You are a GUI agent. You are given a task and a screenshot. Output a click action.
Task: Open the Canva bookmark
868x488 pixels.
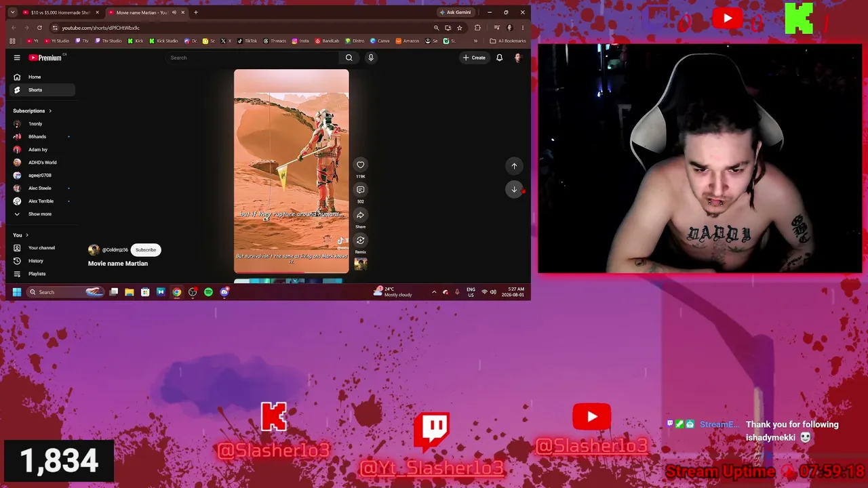click(380, 41)
